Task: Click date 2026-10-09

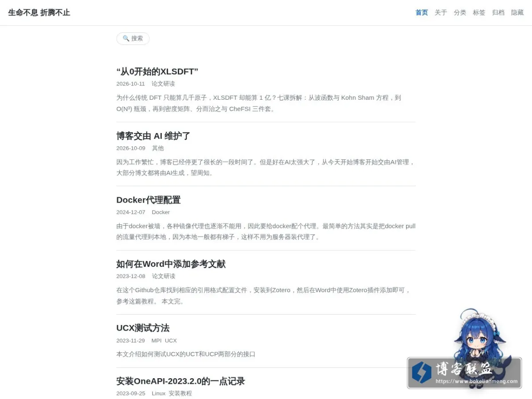Action: (x=130, y=148)
